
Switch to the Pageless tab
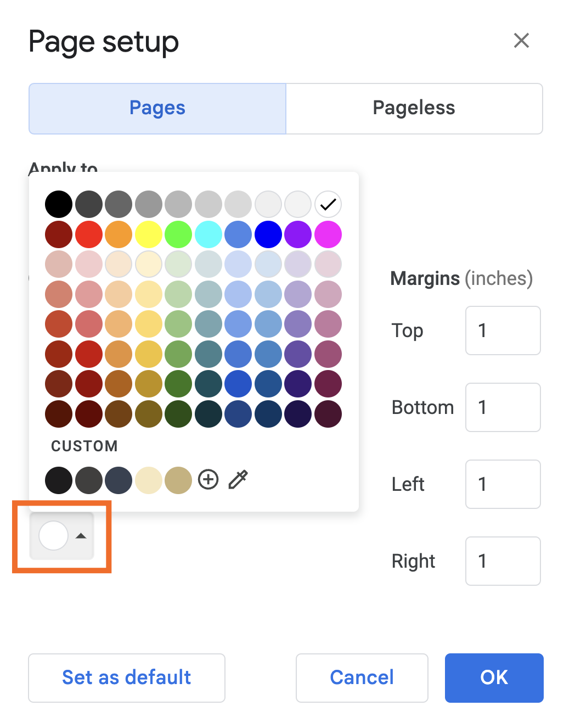(414, 108)
